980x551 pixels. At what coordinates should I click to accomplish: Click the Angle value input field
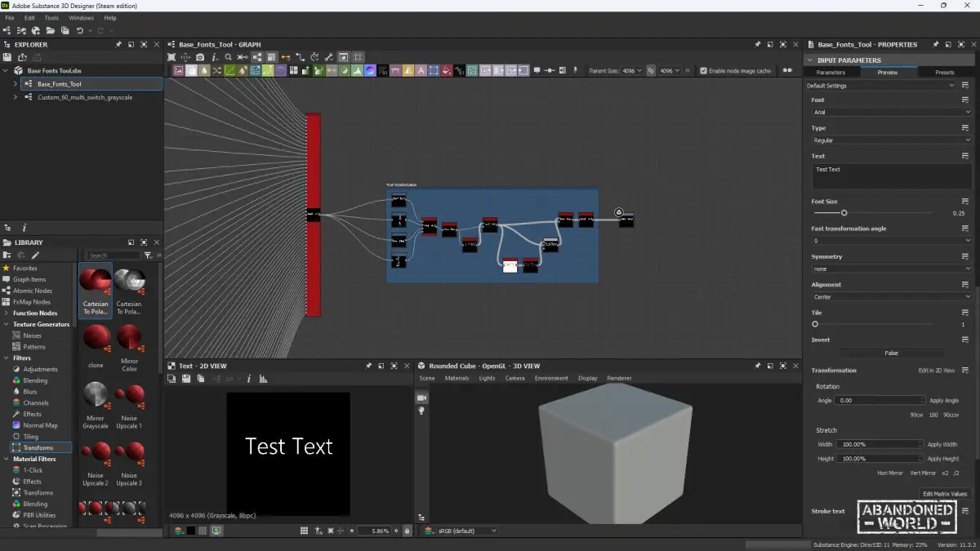(x=880, y=401)
